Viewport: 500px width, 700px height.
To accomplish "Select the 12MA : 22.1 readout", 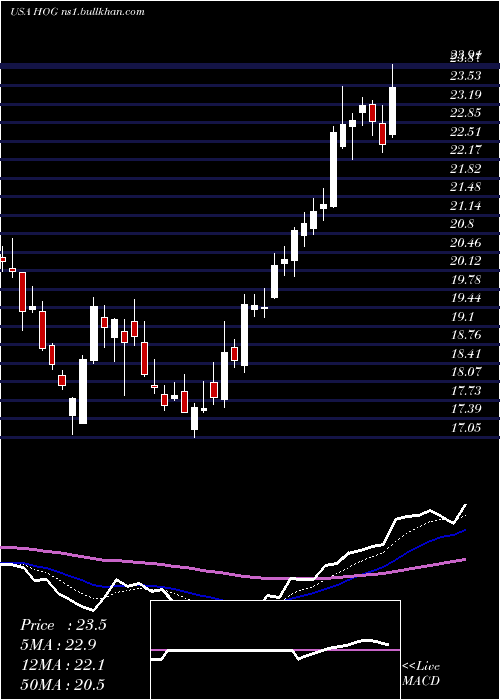I will pyautogui.click(x=62, y=665).
